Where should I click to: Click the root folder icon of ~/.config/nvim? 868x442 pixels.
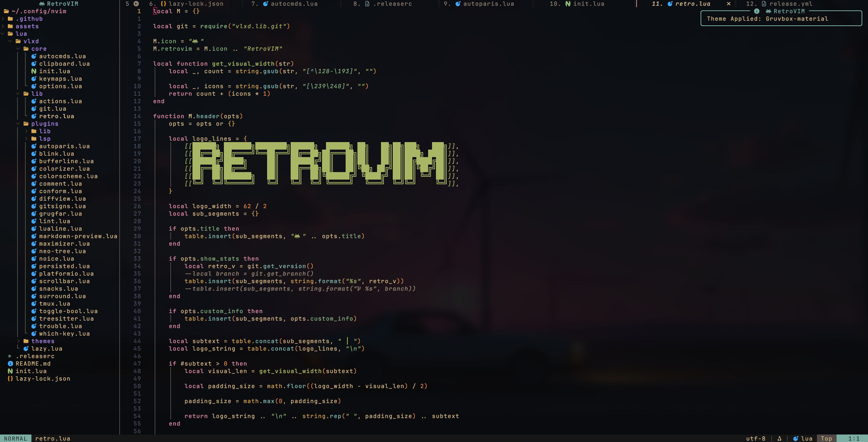pyautogui.click(x=6, y=11)
